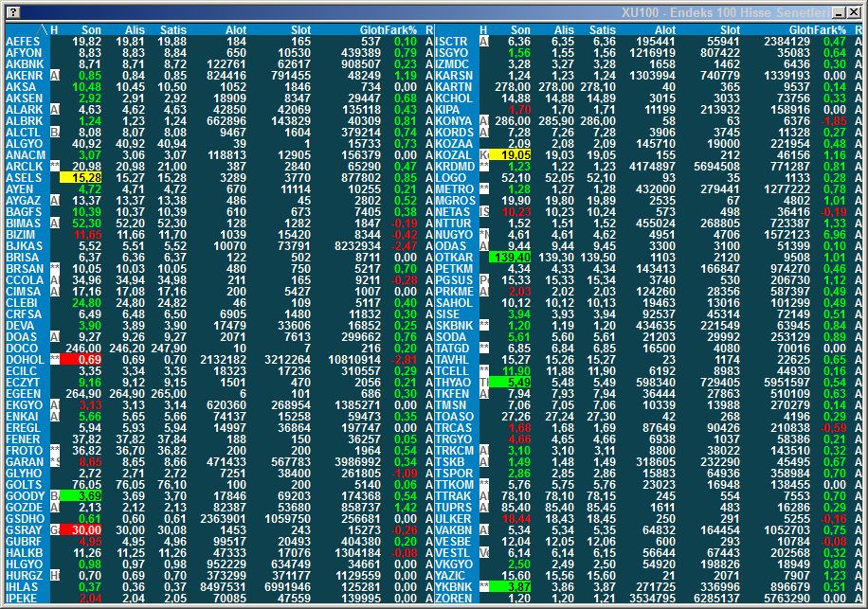Click the green-highlighted 139,40 price of OTKAR
The image size is (868, 609).
510,258
